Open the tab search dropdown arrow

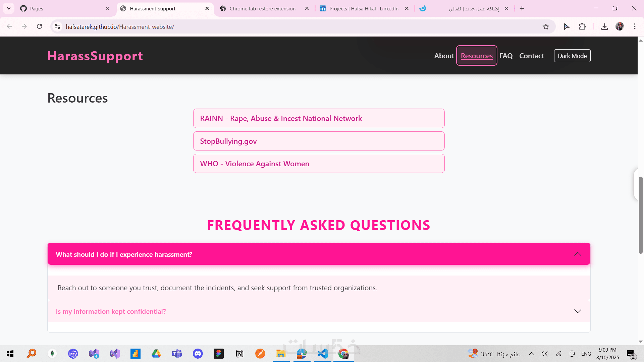click(x=9, y=8)
